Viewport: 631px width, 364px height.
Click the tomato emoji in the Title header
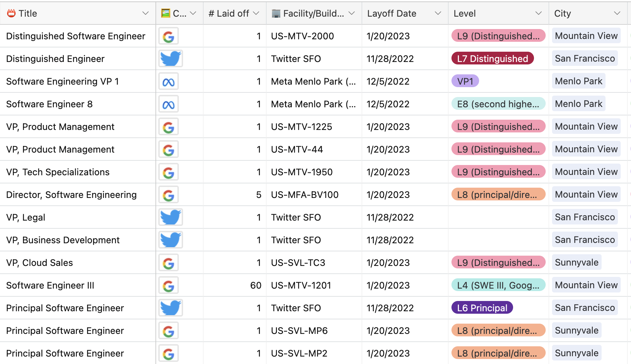pos(10,13)
